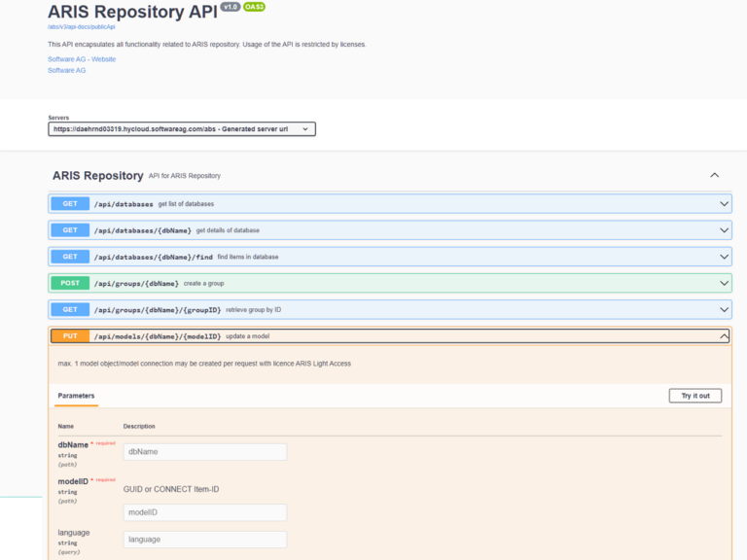
Task: Collapse the PUT update a model chevron
Action: [x=724, y=336]
